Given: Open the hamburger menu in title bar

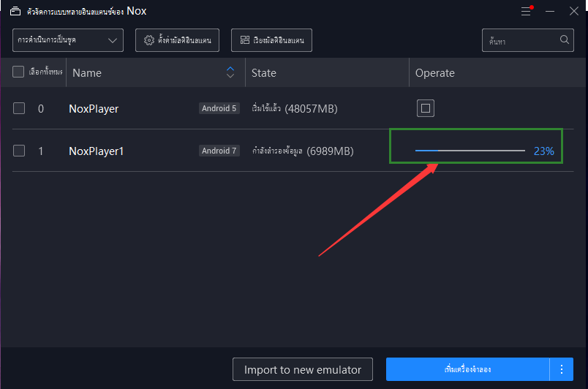Looking at the screenshot, I should [x=527, y=12].
